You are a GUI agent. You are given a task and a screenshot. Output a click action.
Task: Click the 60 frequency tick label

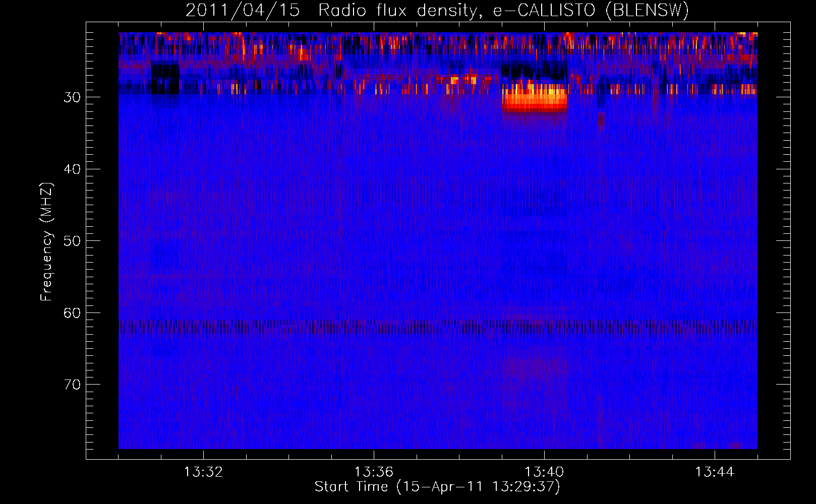coord(72,313)
